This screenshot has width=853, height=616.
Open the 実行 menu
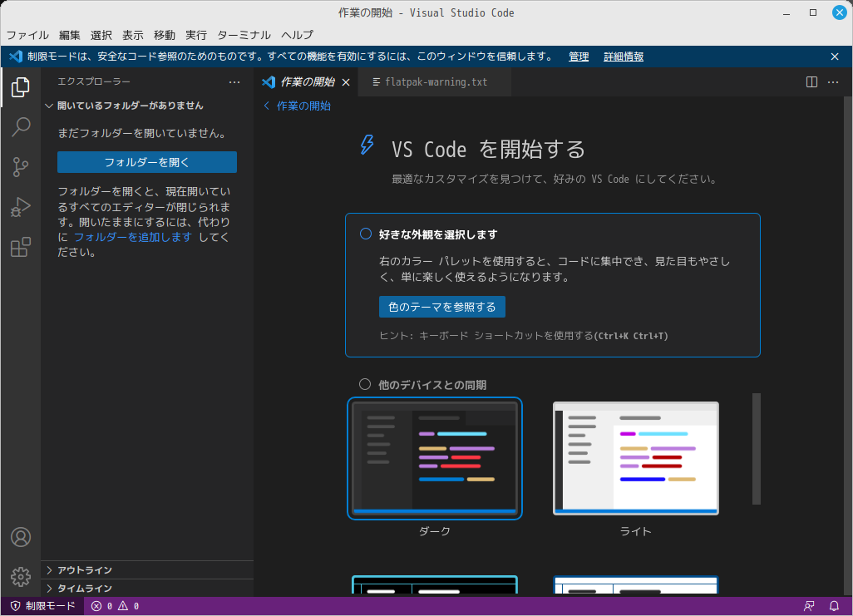pos(196,36)
